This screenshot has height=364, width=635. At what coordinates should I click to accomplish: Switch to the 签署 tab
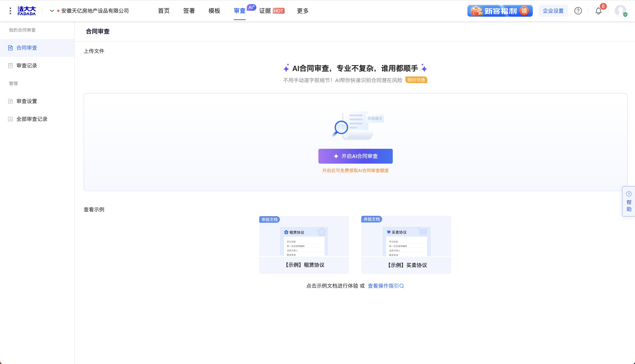coord(189,11)
